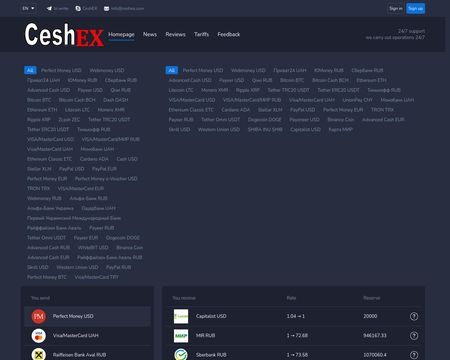Viewport: 450px width, 360px height.
Task: Click the Raiffeisen Bank Aval icon
Action: click(39, 355)
